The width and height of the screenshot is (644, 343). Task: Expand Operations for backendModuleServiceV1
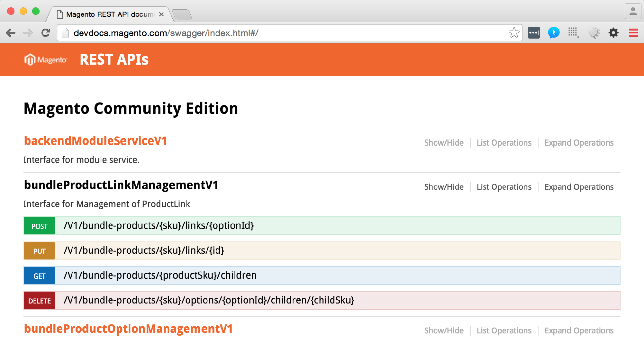[579, 143]
